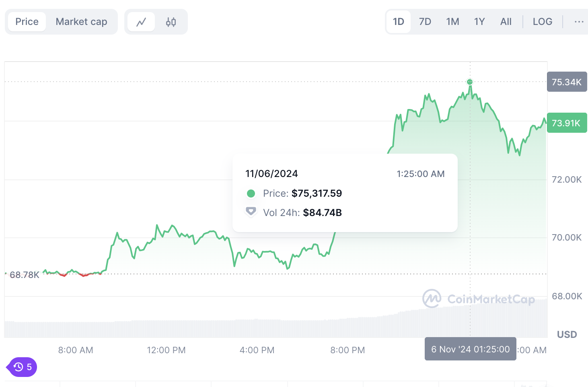
Task: Click the volume shield icon in tooltip
Action: [x=251, y=212]
